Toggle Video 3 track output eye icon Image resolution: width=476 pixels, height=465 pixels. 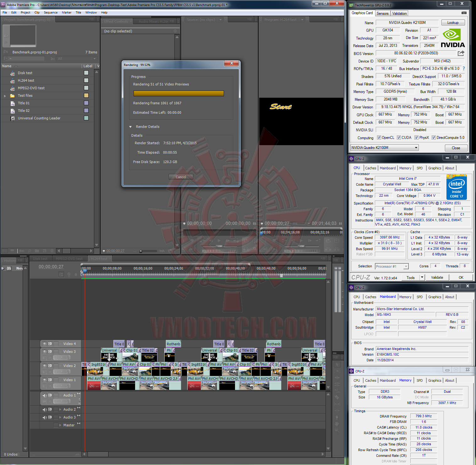[45, 352]
